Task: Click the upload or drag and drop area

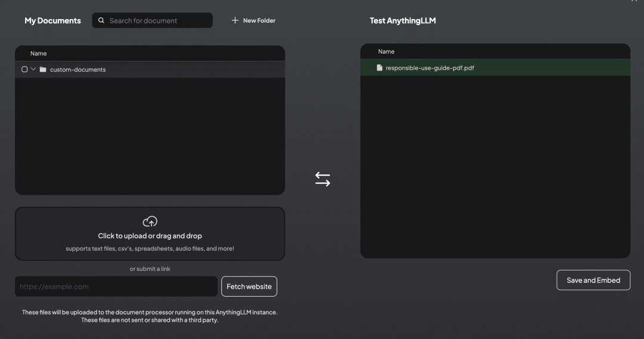Action: [150, 234]
